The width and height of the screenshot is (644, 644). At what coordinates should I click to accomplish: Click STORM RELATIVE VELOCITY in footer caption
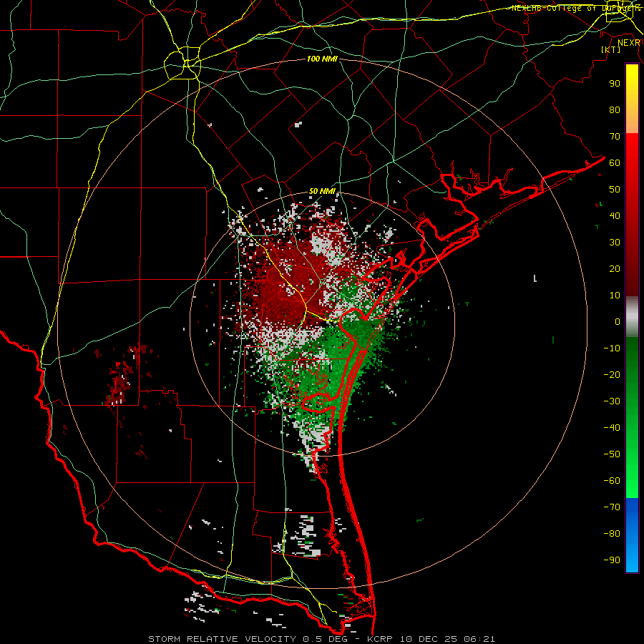point(222,639)
